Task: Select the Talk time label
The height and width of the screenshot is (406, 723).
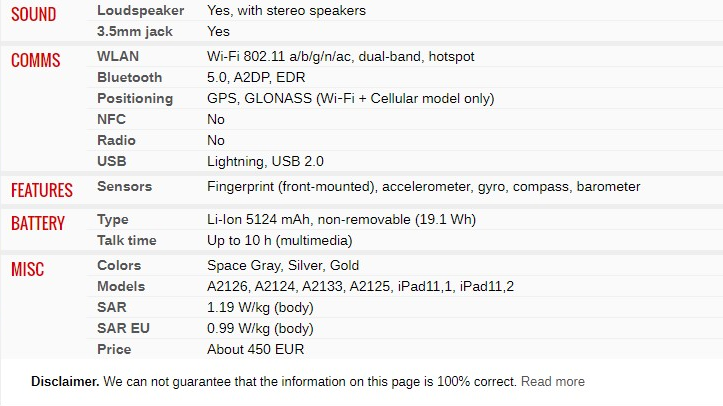Action: [x=127, y=241]
